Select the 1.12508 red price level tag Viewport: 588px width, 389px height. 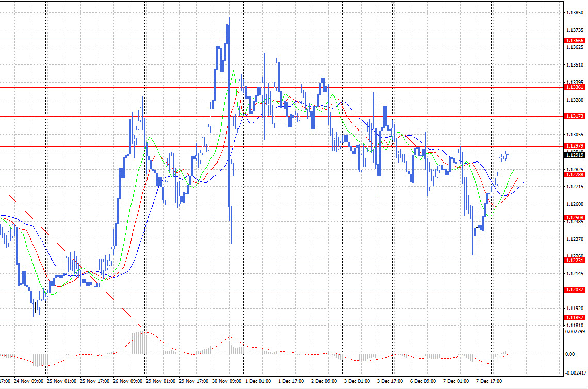575,218
